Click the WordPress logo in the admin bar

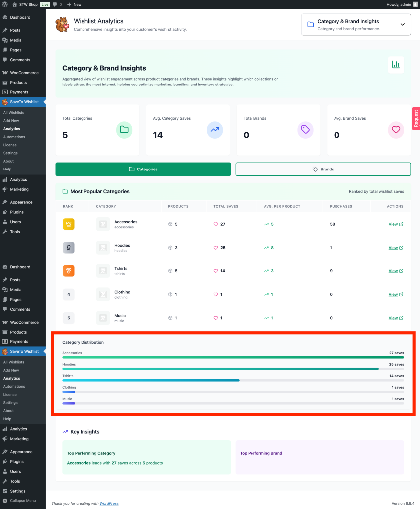[4, 4]
